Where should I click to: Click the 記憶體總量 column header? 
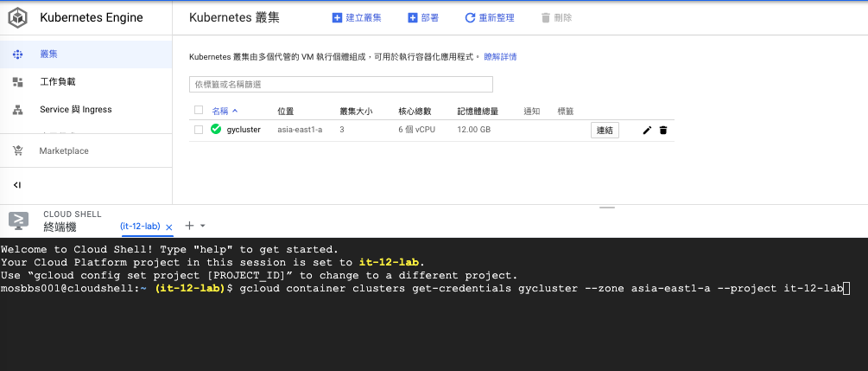[x=478, y=112]
